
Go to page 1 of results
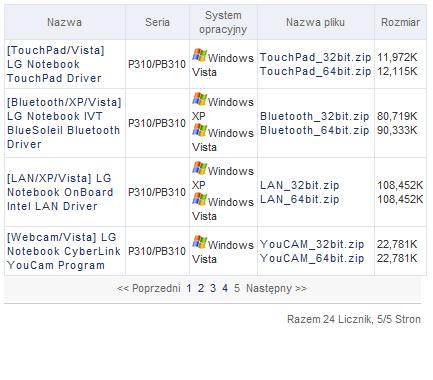coord(189,288)
